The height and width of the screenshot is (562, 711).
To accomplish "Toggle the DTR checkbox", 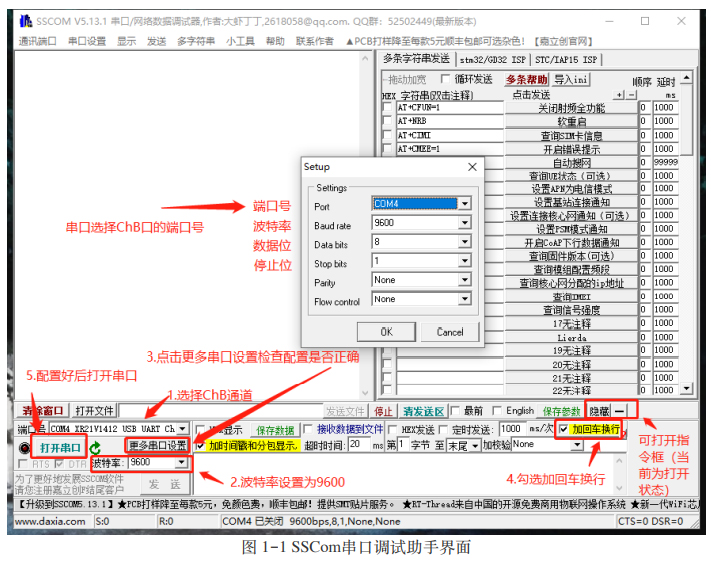I will coord(59,464).
